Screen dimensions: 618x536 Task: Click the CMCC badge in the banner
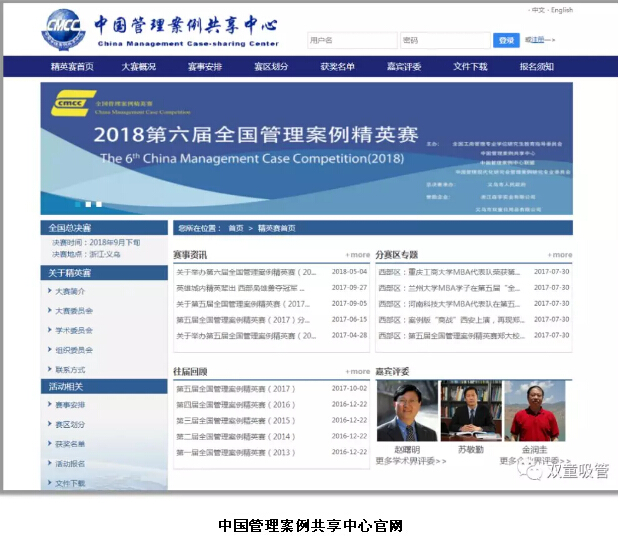click(x=70, y=101)
